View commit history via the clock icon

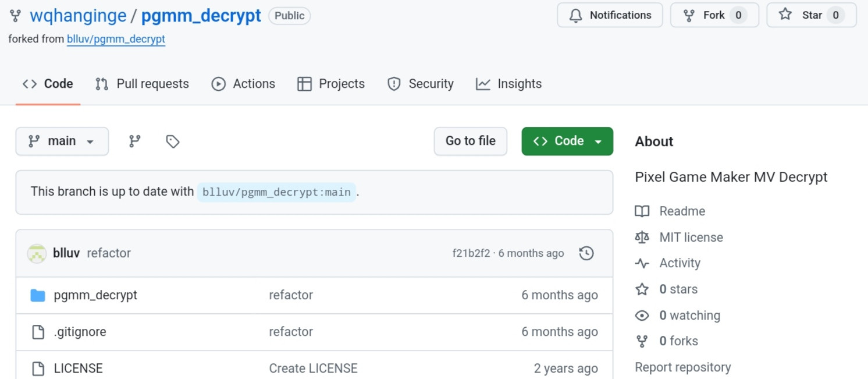pos(586,253)
